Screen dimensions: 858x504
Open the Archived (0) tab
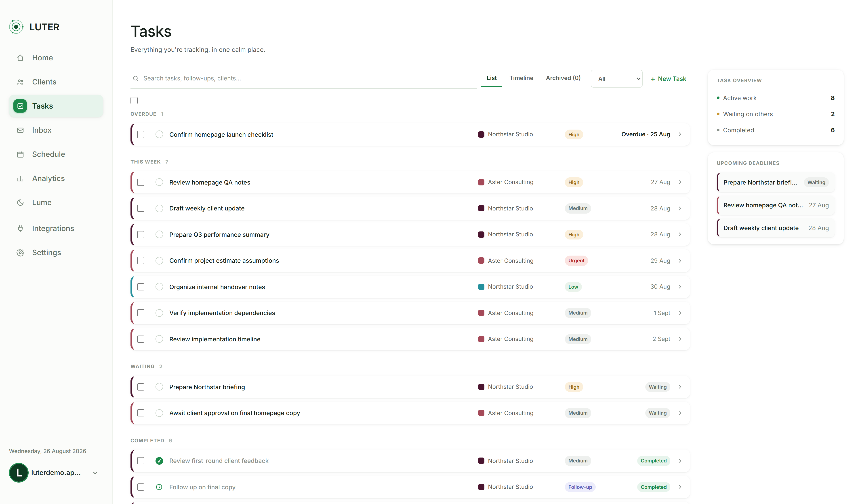tap(563, 78)
